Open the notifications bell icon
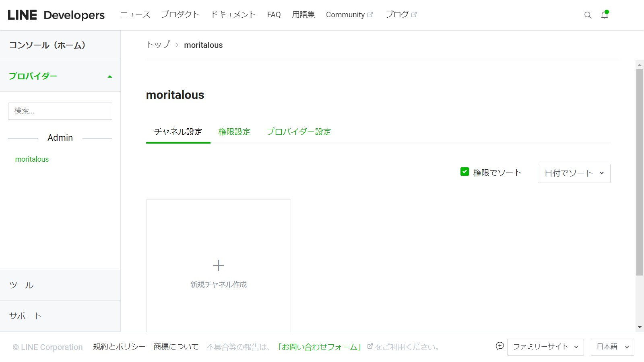The height and width of the screenshot is (362, 644). [x=604, y=15]
